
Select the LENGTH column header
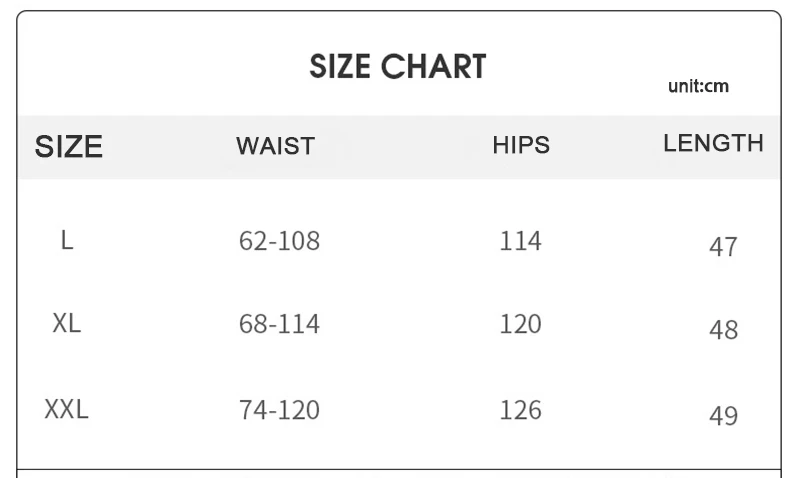click(x=713, y=143)
